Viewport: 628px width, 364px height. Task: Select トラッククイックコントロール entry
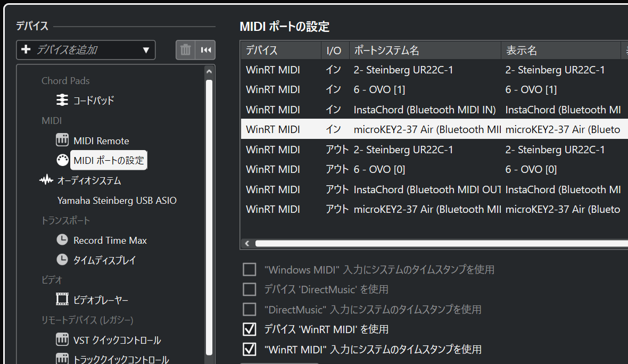tap(121, 359)
